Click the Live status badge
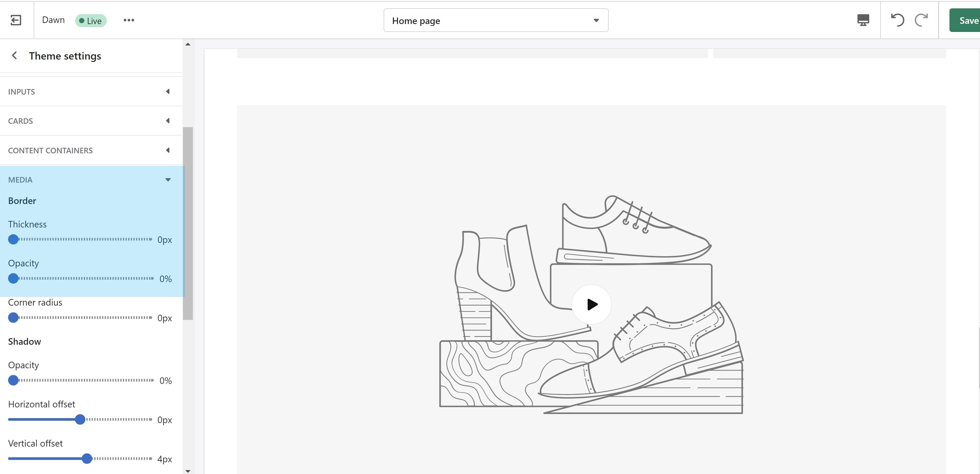 (91, 21)
